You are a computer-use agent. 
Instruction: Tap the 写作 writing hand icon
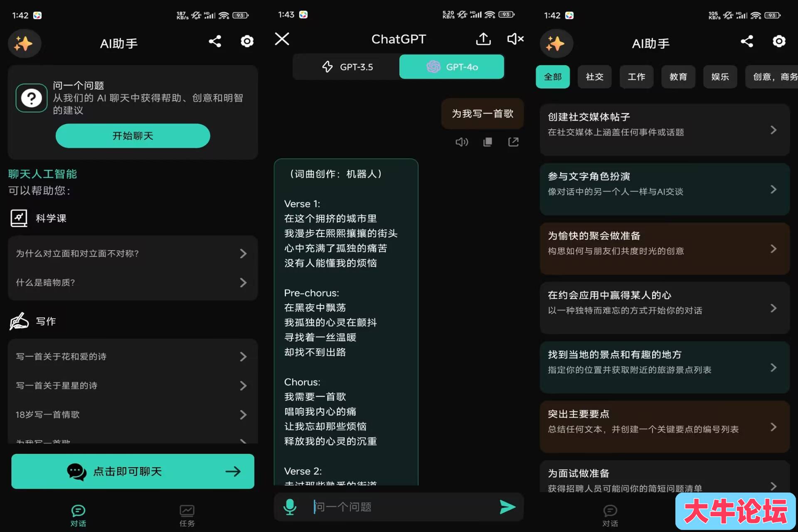(19, 321)
